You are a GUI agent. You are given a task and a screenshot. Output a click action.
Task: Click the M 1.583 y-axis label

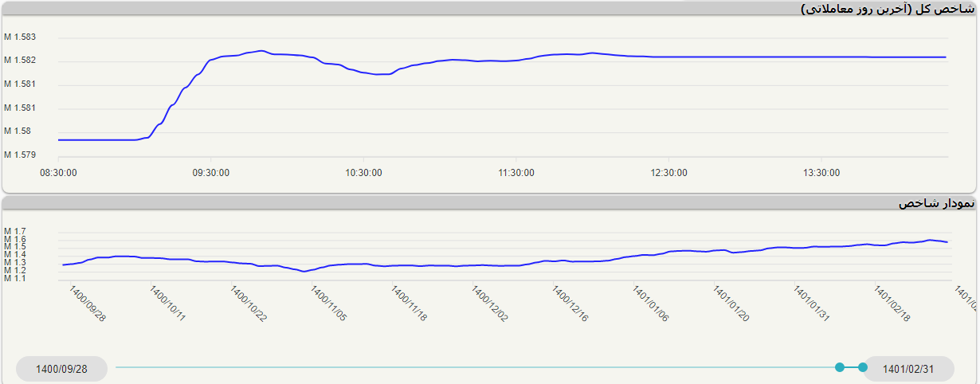click(20, 37)
